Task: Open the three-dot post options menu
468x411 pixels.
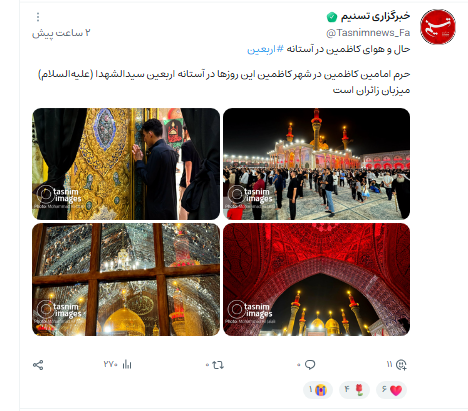Action: (x=38, y=17)
